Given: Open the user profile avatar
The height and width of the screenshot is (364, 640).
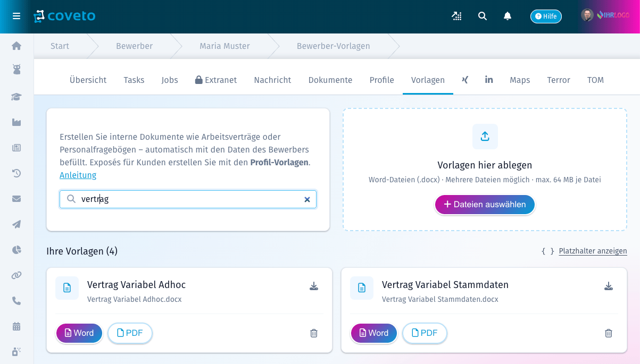Looking at the screenshot, I should (x=587, y=15).
